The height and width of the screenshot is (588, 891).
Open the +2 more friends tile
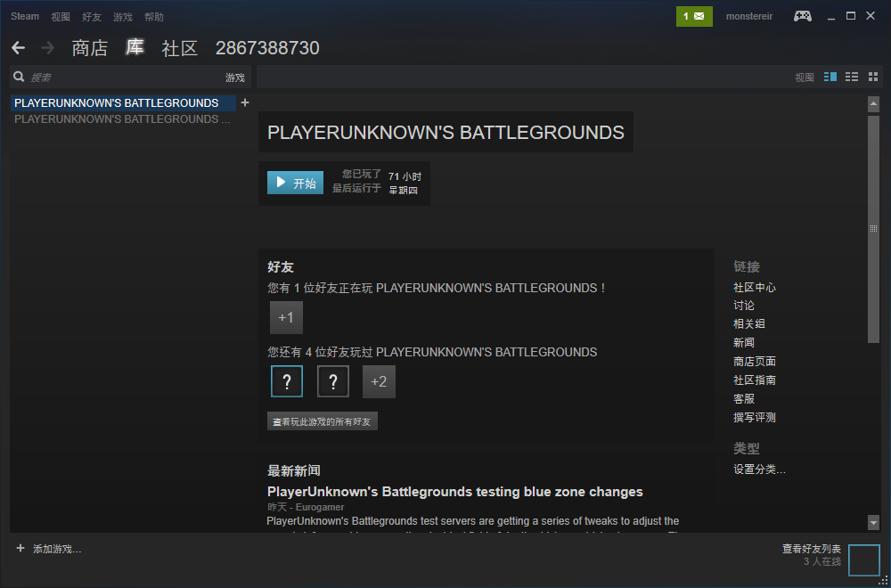pos(379,381)
